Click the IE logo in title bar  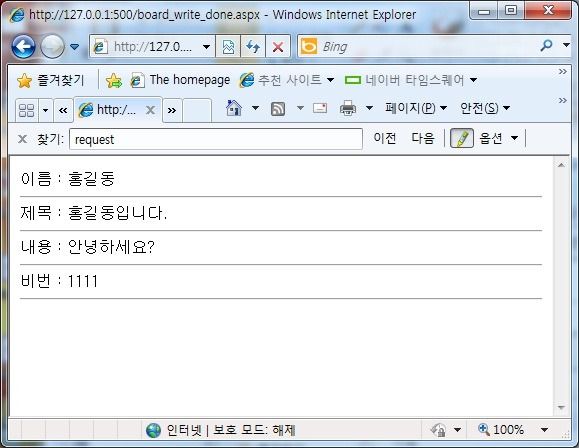tap(16, 15)
